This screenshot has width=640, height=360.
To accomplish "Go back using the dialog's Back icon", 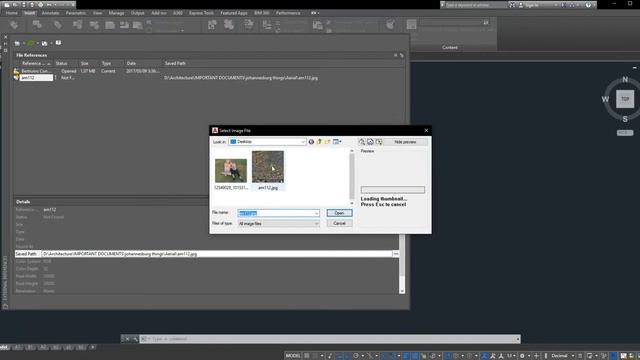I will (x=311, y=142).
